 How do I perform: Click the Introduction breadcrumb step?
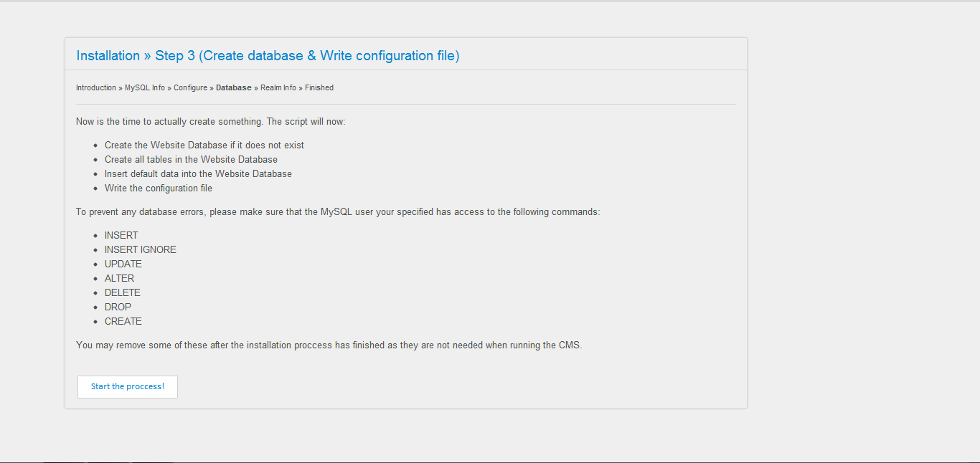(x=96, y=88)
